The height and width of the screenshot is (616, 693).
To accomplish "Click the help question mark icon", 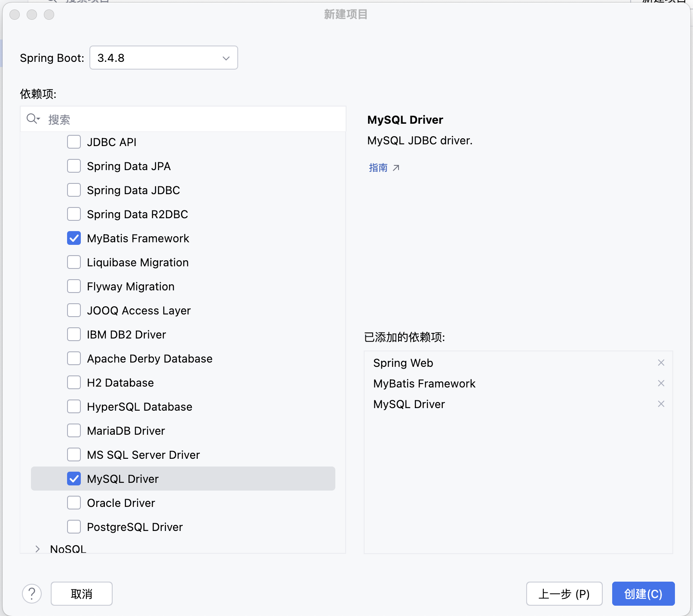I will point(32,594).
